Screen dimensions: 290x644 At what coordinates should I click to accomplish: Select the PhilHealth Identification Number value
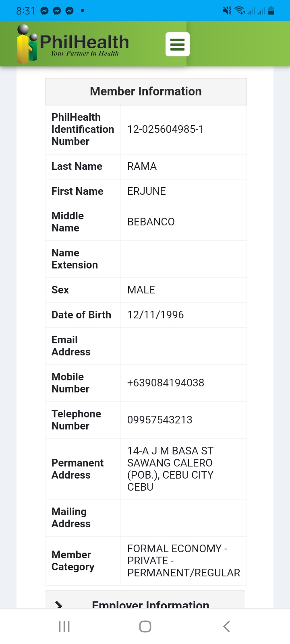point(166,129)
